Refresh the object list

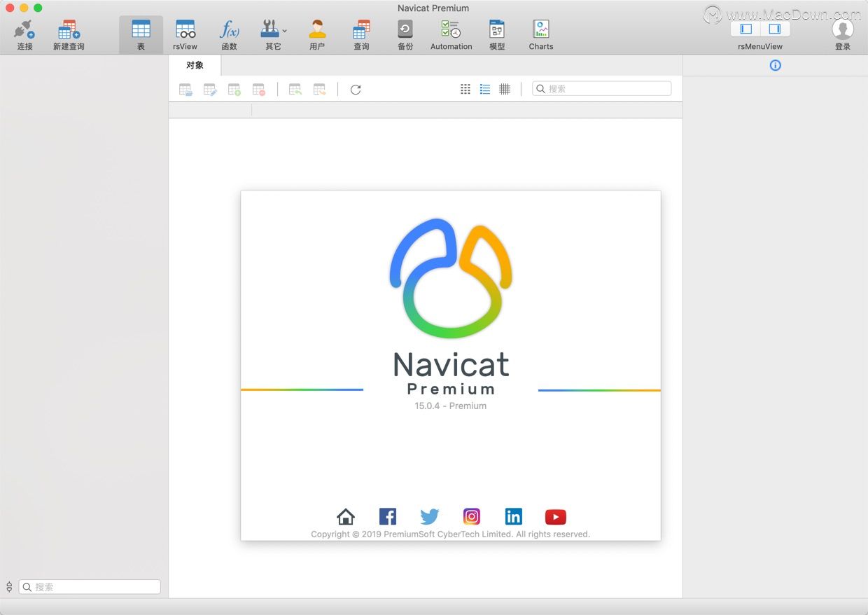click(356, 90)
